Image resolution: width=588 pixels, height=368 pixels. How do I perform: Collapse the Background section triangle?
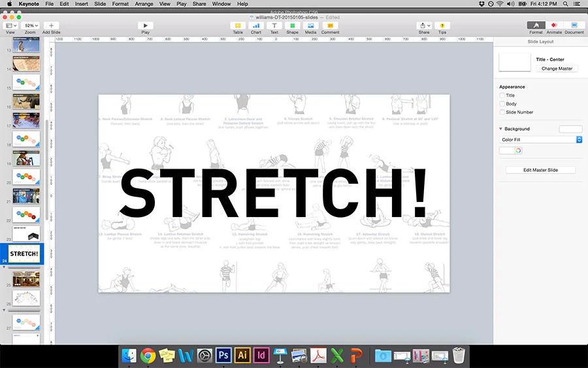click(500, 129)
